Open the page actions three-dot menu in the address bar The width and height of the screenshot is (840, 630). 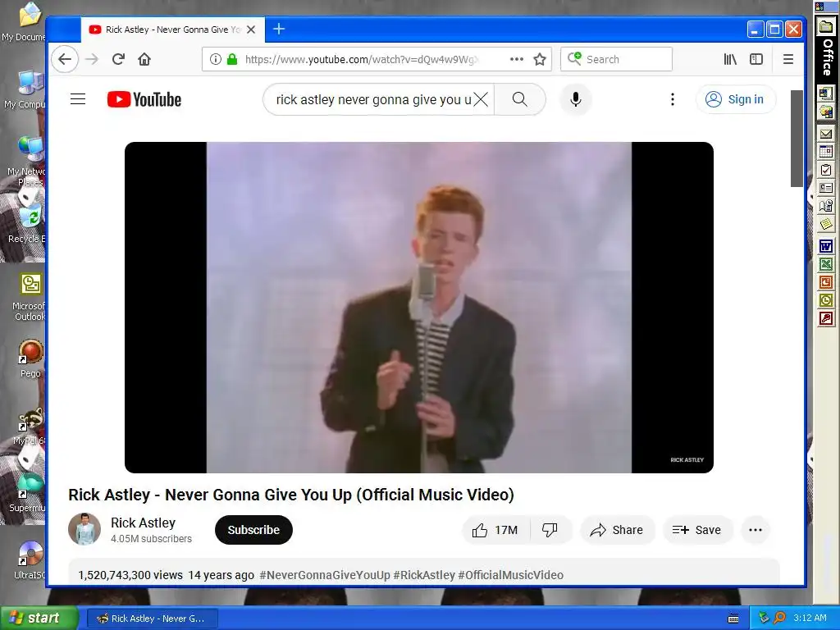517,59
